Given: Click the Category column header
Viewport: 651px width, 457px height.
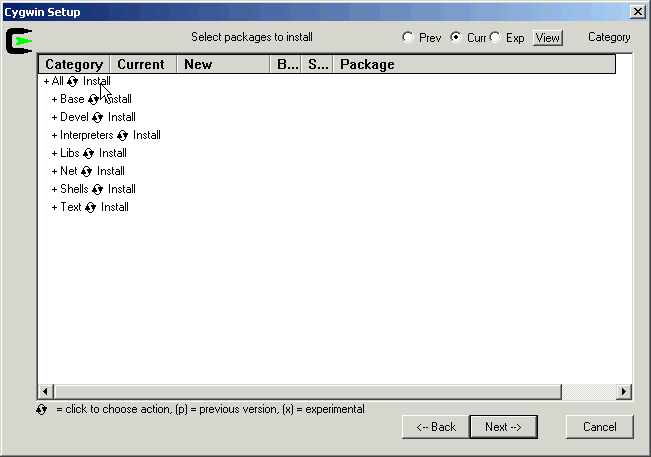Looking at the screenshot, I should (x=74, y=64).
